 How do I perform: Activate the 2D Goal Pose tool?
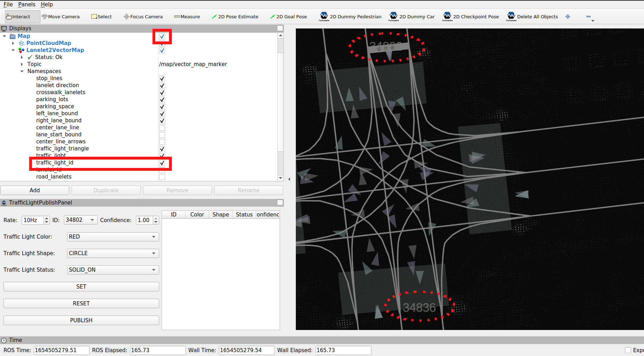click(x=288, y=17)
